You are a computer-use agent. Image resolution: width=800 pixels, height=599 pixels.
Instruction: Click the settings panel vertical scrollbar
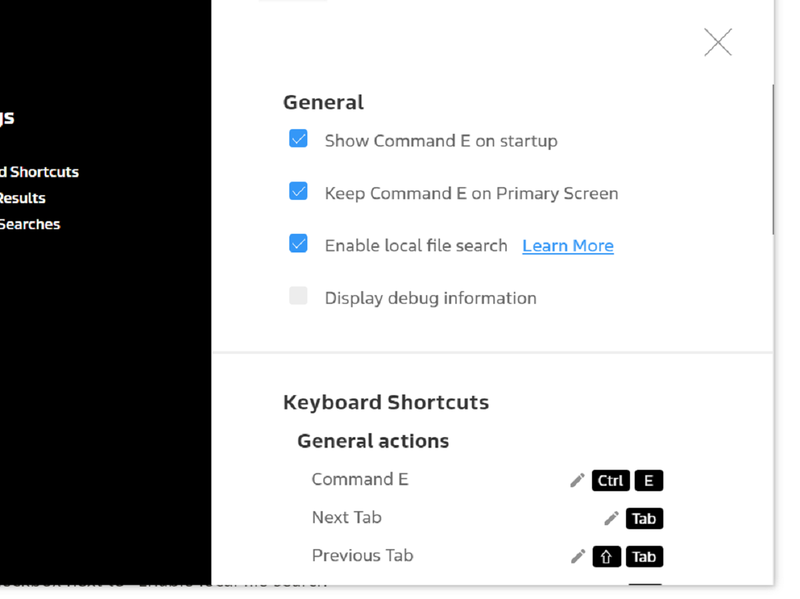coord(773,159)
